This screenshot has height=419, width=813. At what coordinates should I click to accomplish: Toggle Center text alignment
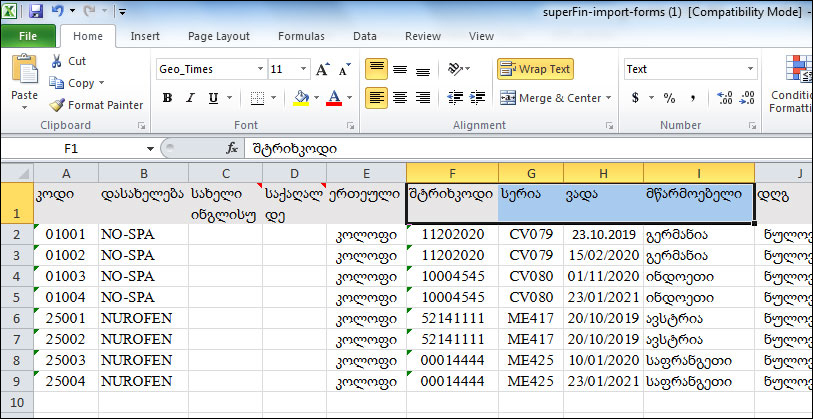click(400, 97)
